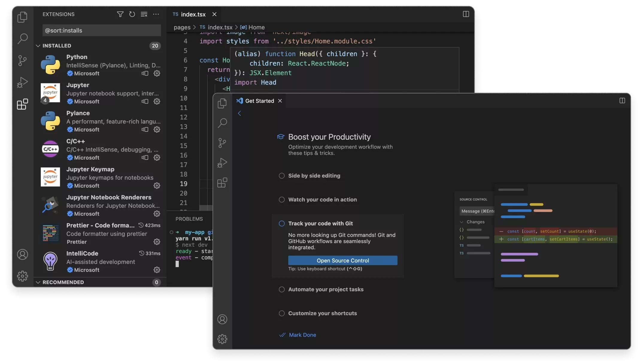Viewport: 643px width, 364px height.
Task: Click the extensions search field showing @sort:installs
Action: click(x=101, y=30)
